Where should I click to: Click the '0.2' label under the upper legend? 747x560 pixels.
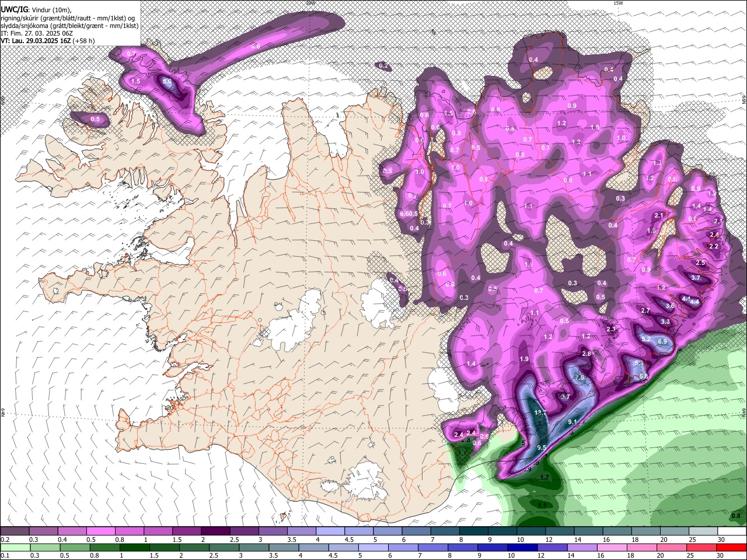4,540
